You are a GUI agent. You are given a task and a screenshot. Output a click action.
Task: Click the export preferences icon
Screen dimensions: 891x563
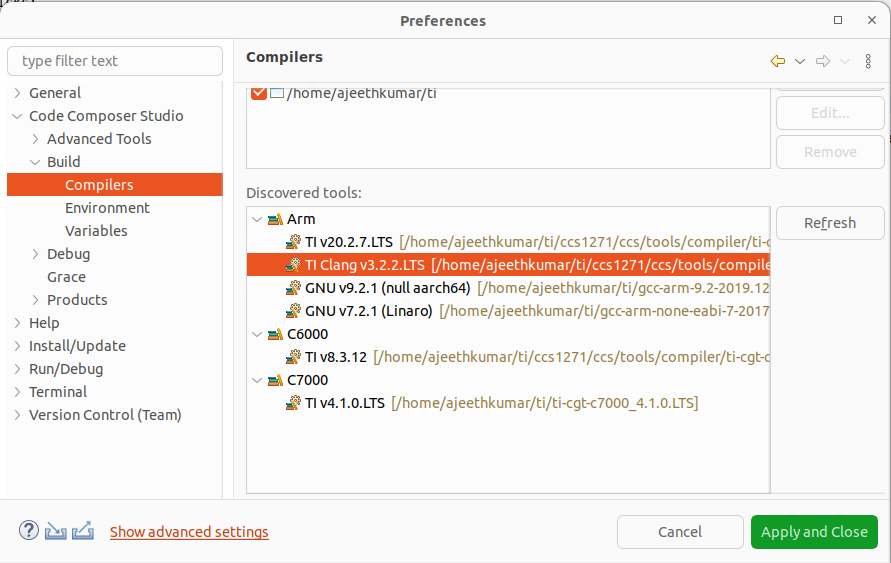tap(83, 531)
